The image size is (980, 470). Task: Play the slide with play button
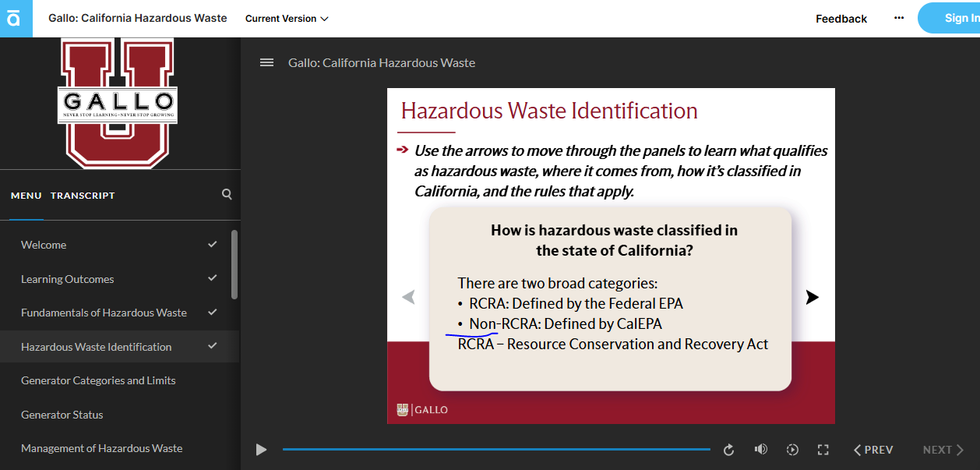pyautogui.click(x=262, y=450)
